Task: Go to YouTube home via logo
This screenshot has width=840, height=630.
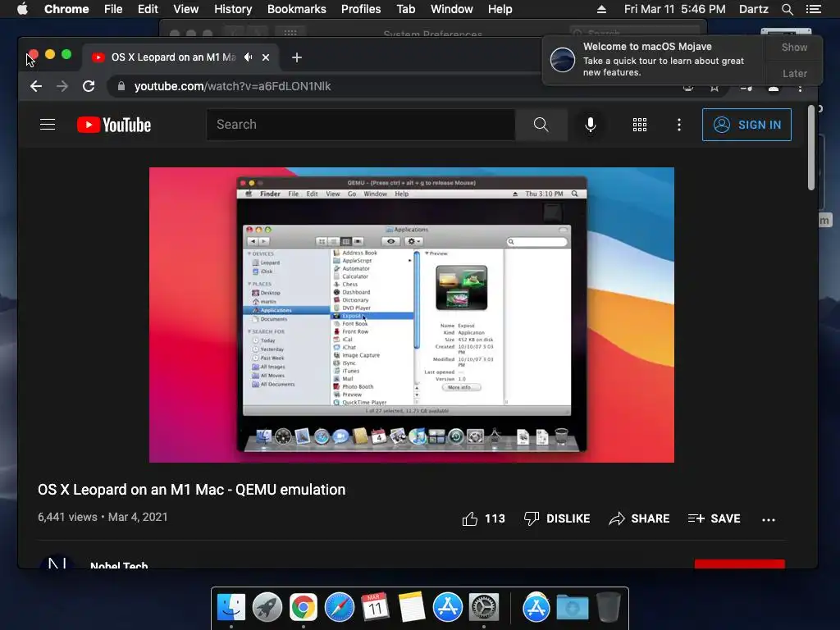Action: 114,125
